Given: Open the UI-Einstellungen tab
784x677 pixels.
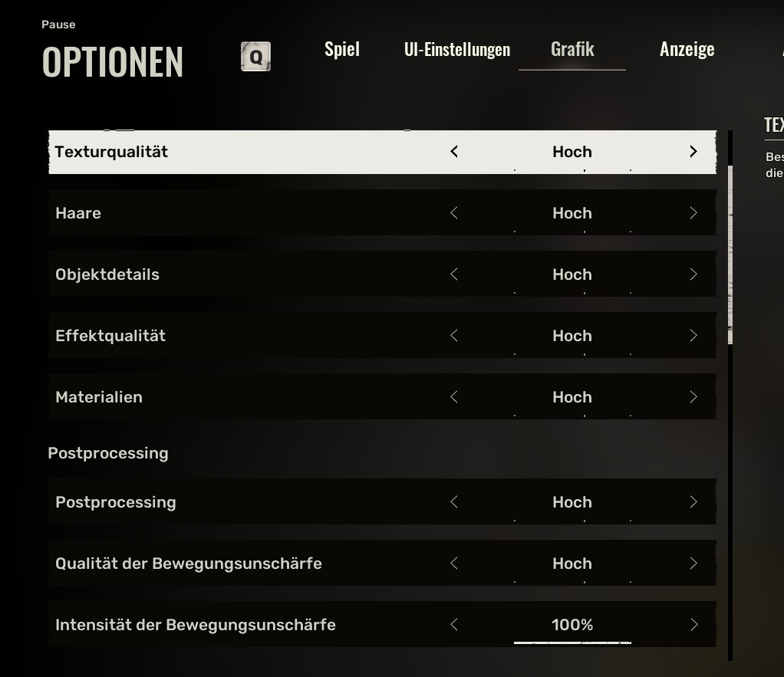Looking at the screenshot, I should pos(456,49).
